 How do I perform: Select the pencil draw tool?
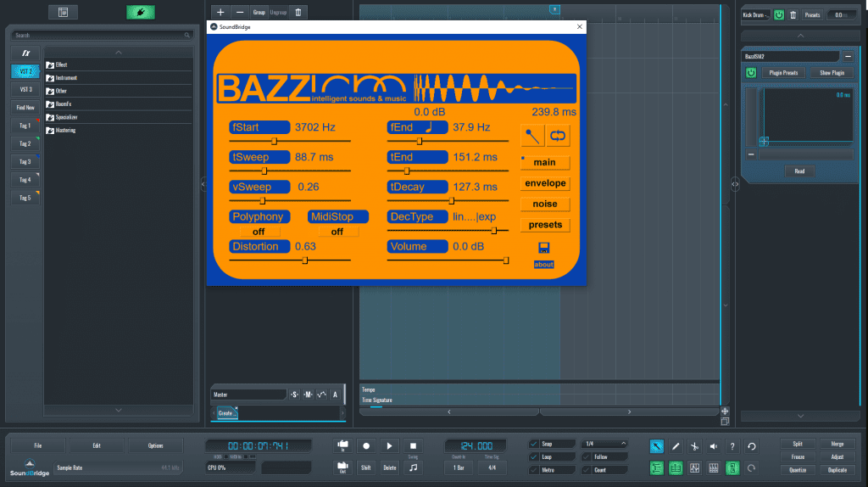[x=676, y=446]
